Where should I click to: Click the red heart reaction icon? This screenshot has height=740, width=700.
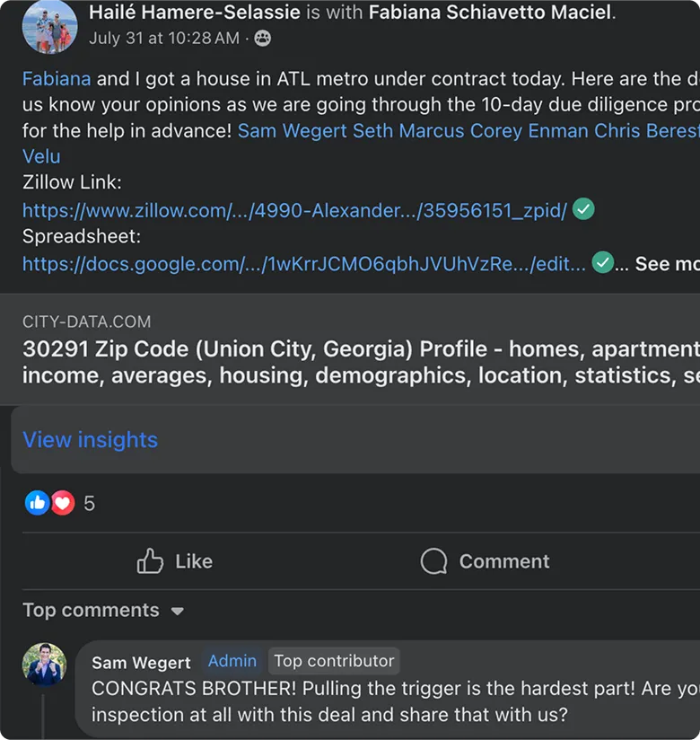tap(62, 503)
